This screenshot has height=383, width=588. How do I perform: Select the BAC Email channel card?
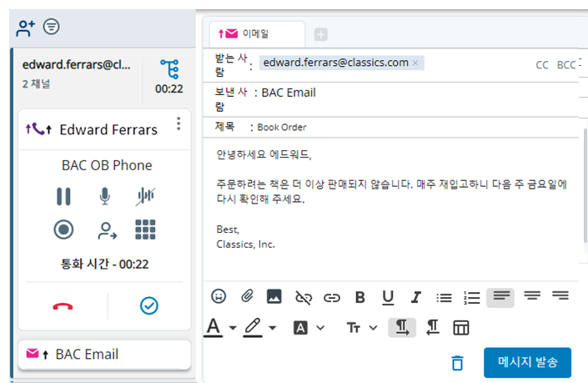click(x=104, y=354)
